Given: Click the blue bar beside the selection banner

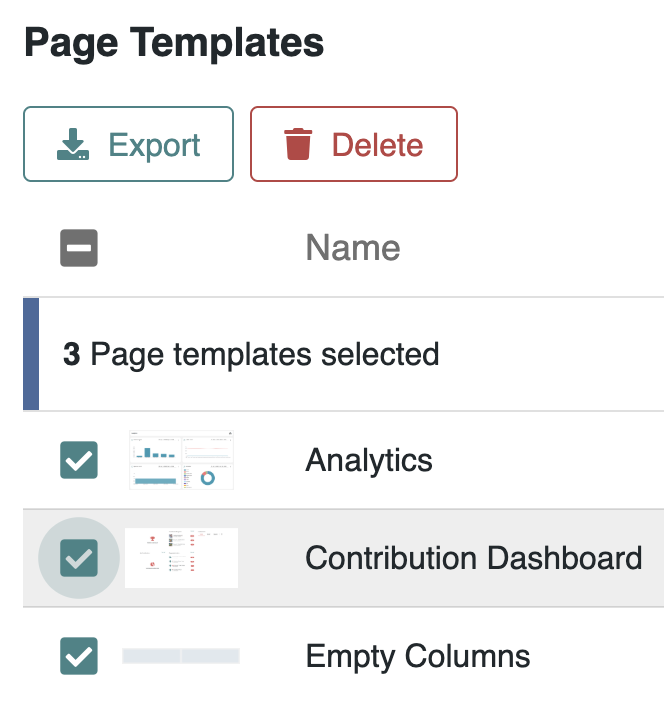Looking at the screenshot, I should point(30,354).
